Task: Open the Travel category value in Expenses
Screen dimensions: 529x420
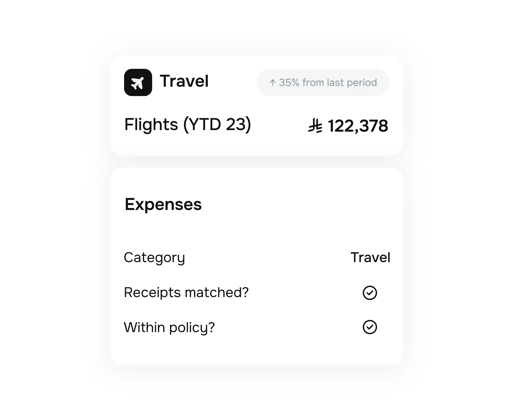Action: click(x=370, y=257)
